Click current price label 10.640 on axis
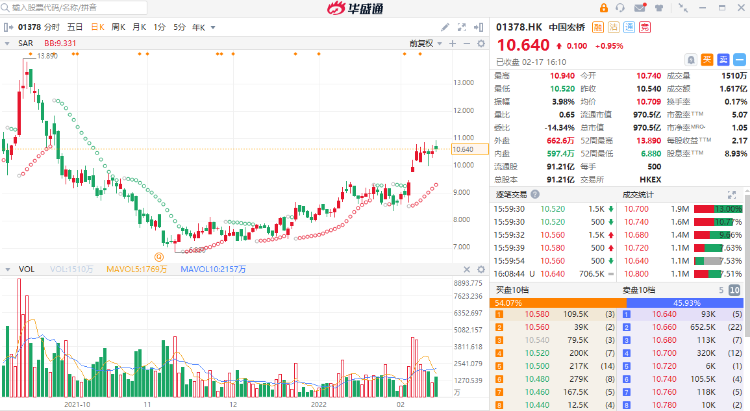The width and height of the screenshot is (750, 411). pos(470,149)
